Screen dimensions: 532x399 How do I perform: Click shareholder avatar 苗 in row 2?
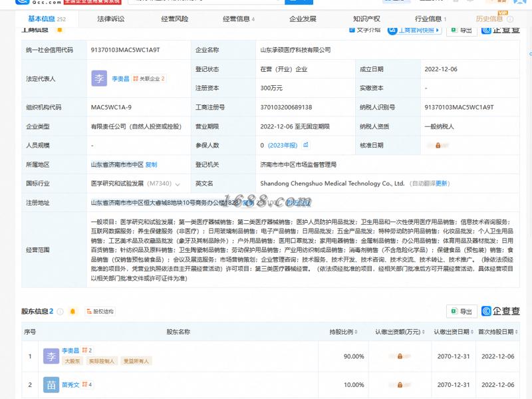51,385
